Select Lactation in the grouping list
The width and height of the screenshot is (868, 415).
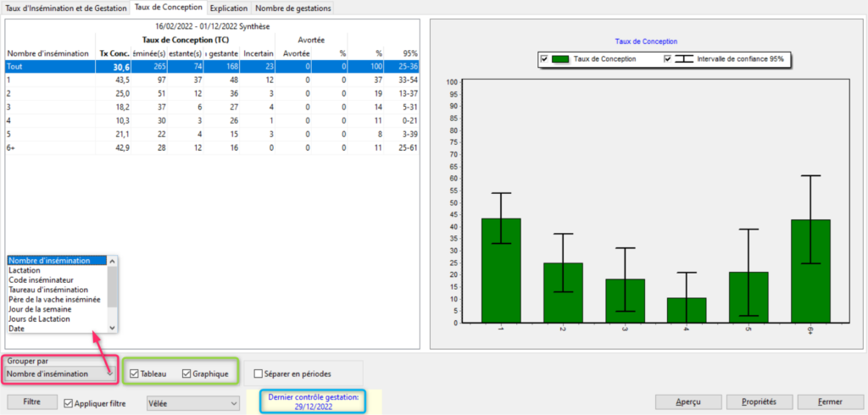click(x=25, y=270)
